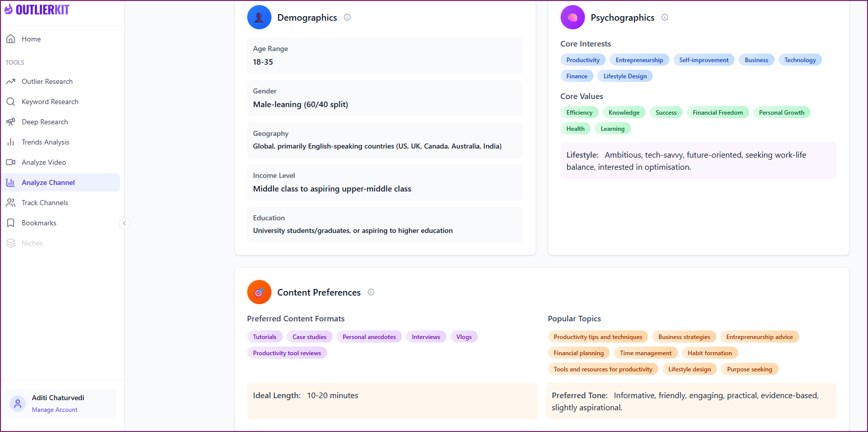Click the Home house icon
Screen dimensions: 868x432
pos(11,39)
